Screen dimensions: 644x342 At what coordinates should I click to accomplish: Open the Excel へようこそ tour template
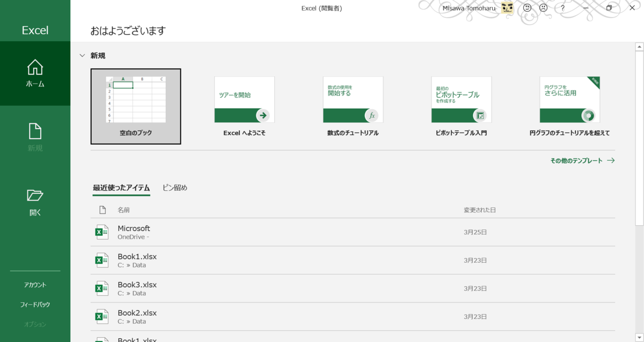coord(244,107)
